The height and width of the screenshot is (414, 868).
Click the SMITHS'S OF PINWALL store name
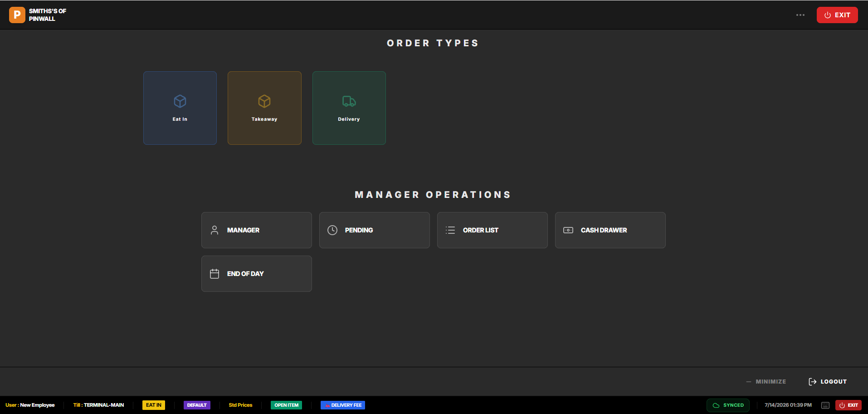48,15
